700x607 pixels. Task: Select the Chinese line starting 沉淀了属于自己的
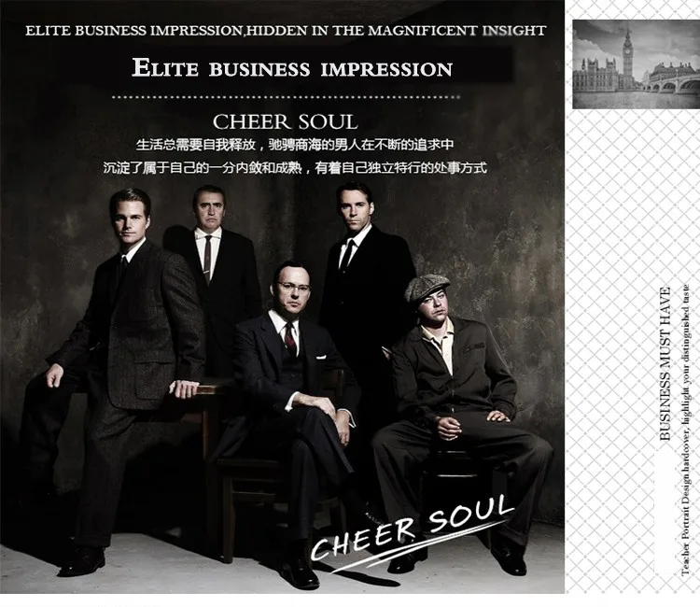click(295, 168)
